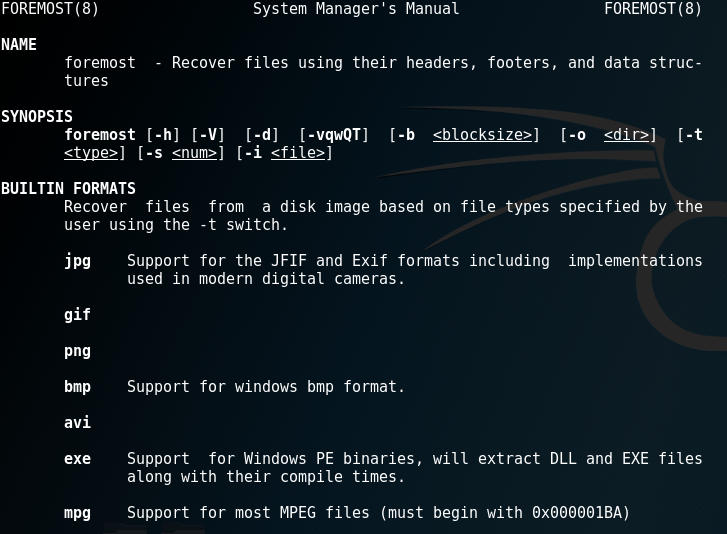Click the BUILTIN FORMATS heading
Image resolution: width=727 pixels, height=534 pixels.
tap(68, 189)
